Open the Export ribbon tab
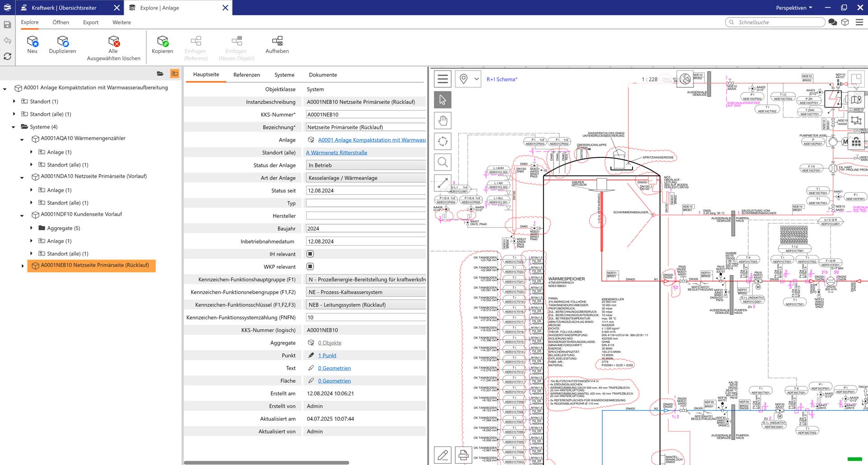The image size is (868, 465). click(x=90, y=22)
